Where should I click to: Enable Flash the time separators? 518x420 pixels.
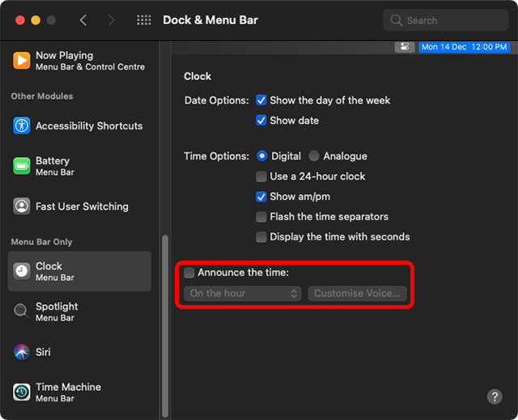[261, 217]
